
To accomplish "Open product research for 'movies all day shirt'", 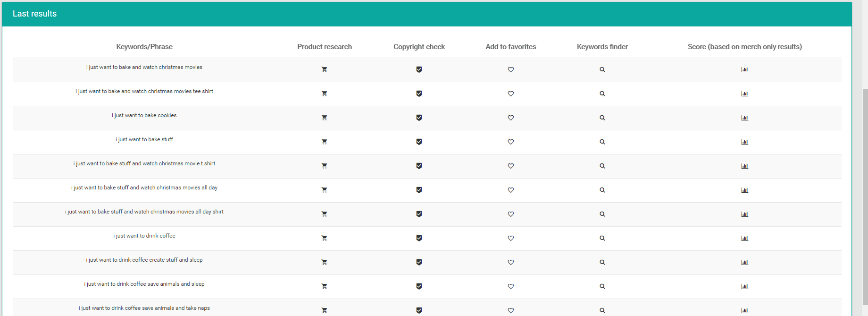I will [x=324, y=214].
